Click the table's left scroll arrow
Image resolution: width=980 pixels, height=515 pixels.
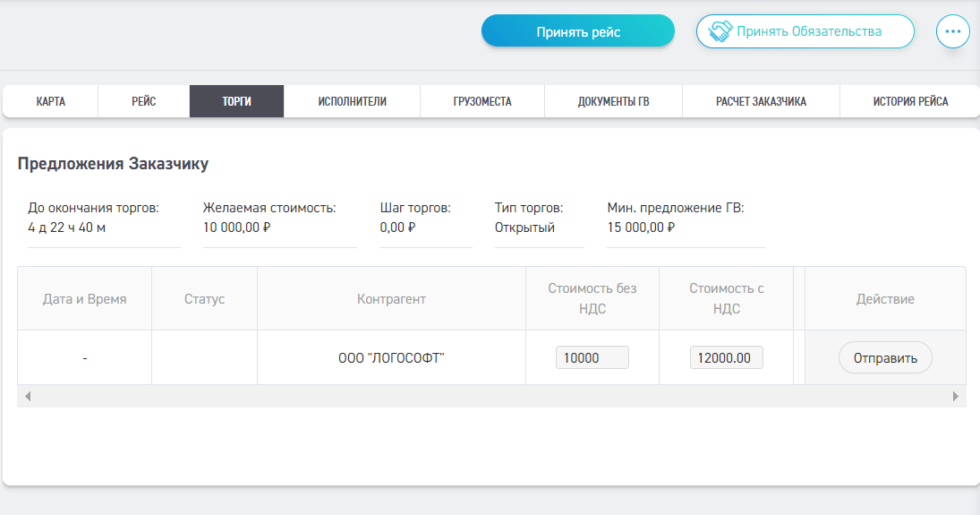click(x=27, y=396)
